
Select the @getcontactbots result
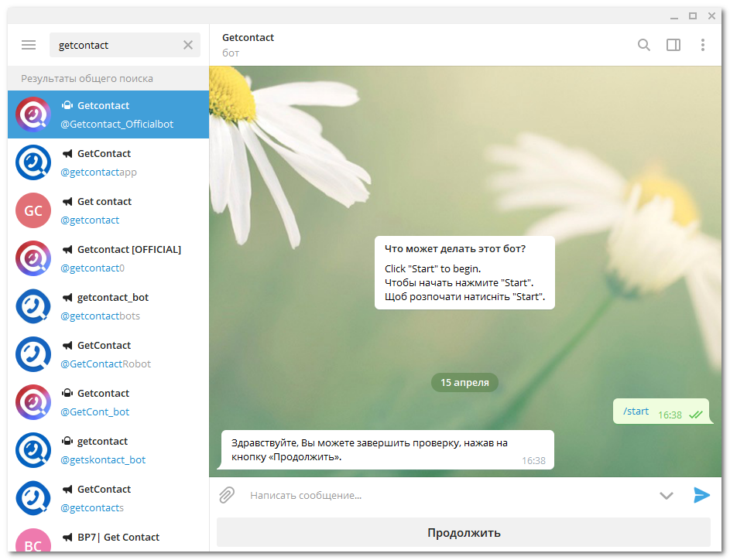click(x=108, y=306)
